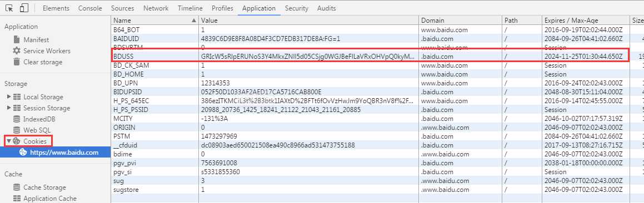
Task: Select the sug cookie name cell
Action: click(154, 181)
